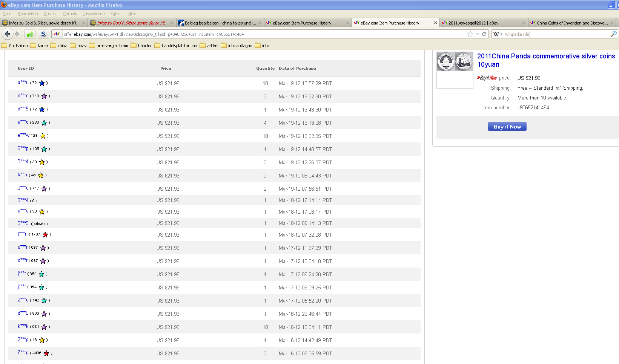The height and width of the screenshot is (364, 619).
Task: Click the green bar chart toolbar icon
Action: tap(30, 34)
